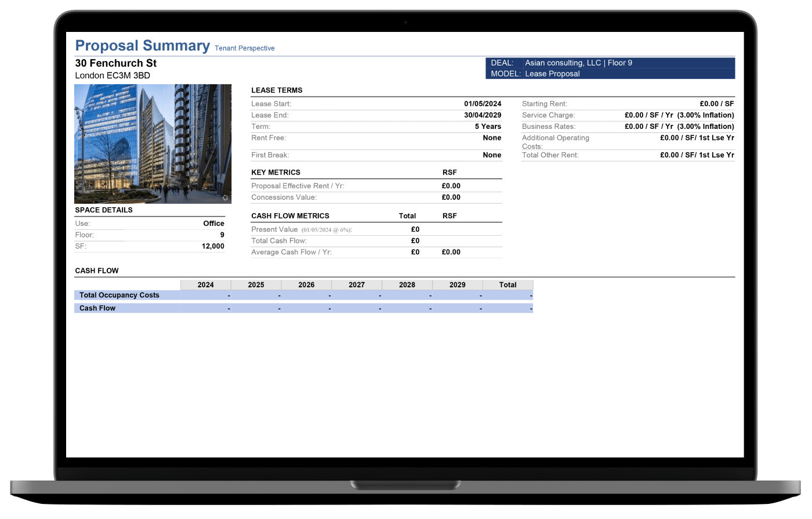Select the Lease Start date 01/05/2024
Image resolution: width=812 pixels, height=519 pixels.
click(x=483, y=104)
